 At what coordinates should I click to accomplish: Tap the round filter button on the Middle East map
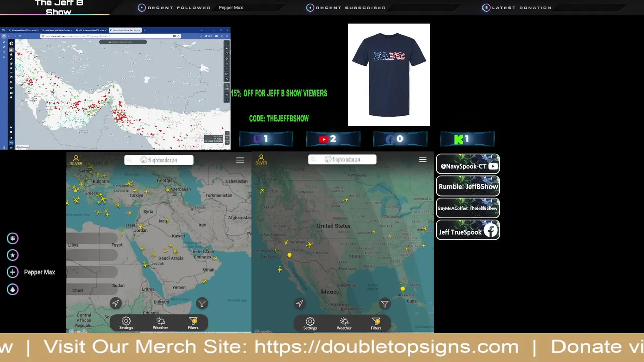pos(202,303)
